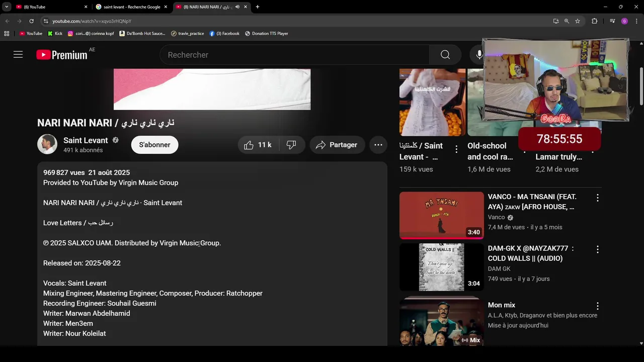Viewport: 644px width, 362px height.
Task: Open the tab search dropdown arrow
Action: [7, 7]
